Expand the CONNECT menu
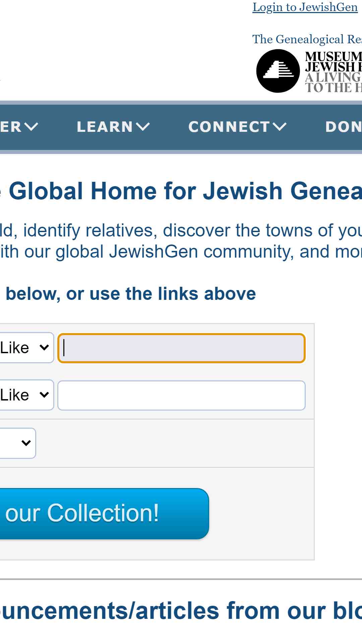Viewport: 362px width, 644px height. tap(237, 127)
